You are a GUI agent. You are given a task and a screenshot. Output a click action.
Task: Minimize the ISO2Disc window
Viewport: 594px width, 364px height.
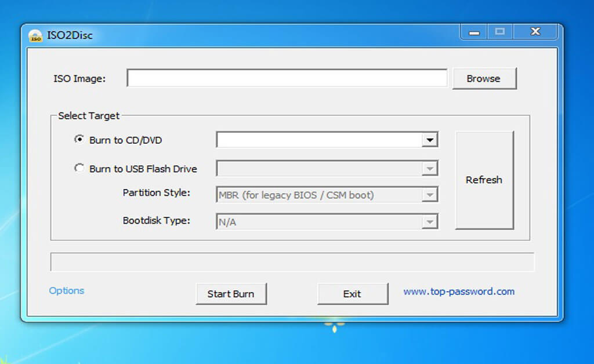tap(474, 32)
